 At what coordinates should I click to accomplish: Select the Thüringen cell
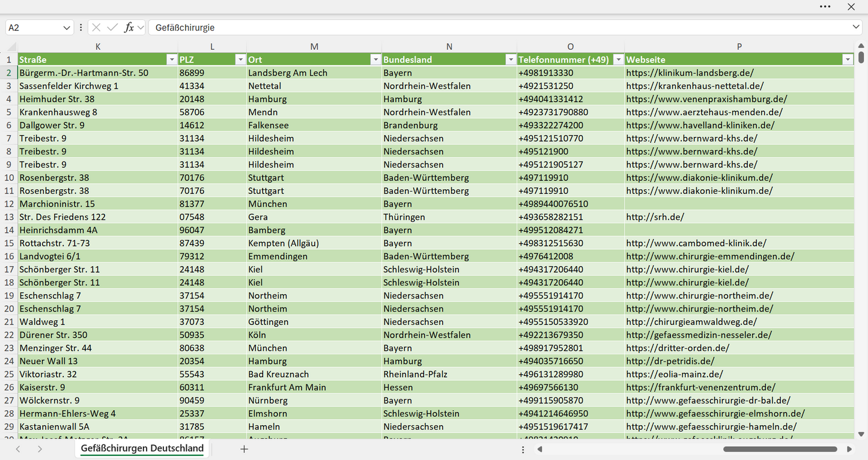(x=449, y=217)
